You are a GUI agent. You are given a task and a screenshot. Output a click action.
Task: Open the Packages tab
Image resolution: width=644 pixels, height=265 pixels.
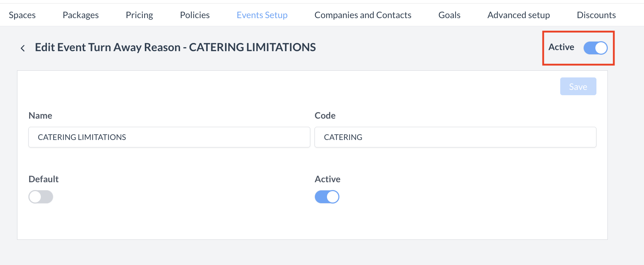click(80, 15)
